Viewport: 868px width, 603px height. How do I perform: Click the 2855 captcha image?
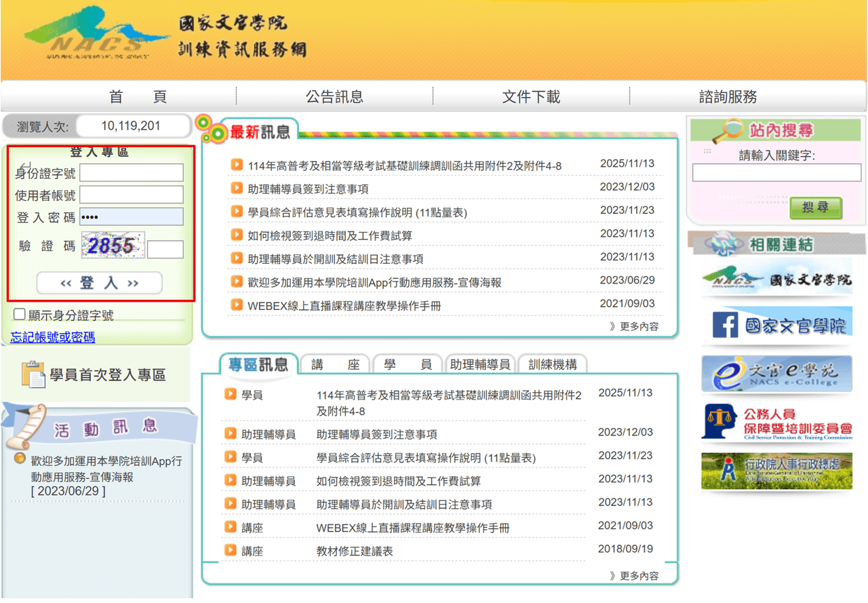pos(113,245)
